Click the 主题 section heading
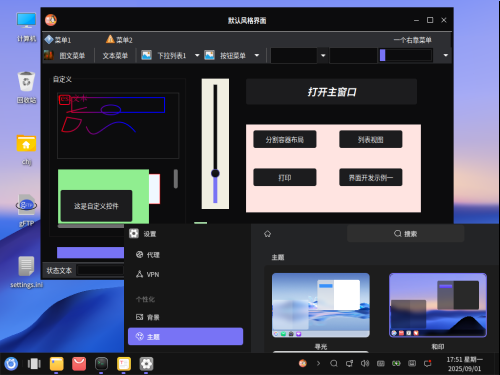 pos(278,257)
